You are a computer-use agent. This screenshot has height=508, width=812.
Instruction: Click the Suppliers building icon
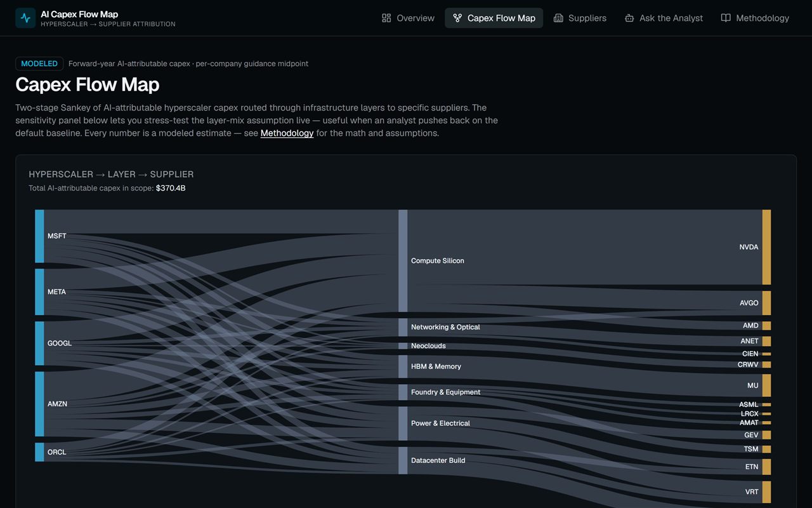pyautogui.click(x=558, y=18)
